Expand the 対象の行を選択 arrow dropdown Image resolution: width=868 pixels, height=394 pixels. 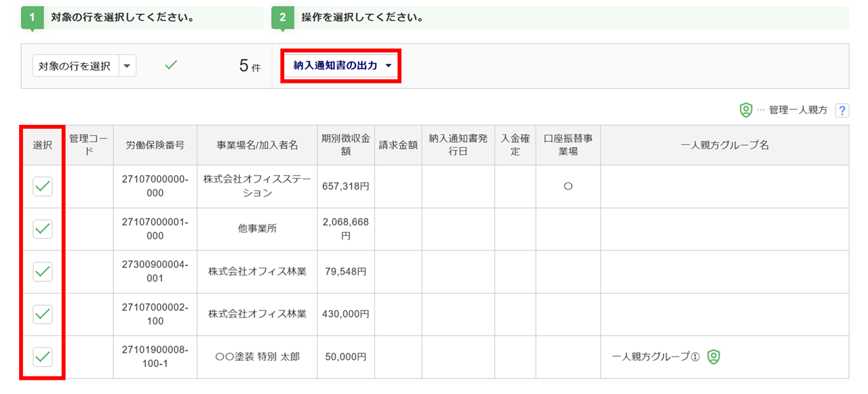tap(127, 66)
